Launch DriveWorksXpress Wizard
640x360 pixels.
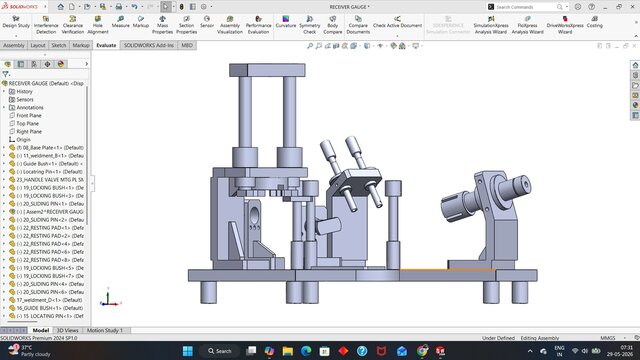tap(565, 25)
